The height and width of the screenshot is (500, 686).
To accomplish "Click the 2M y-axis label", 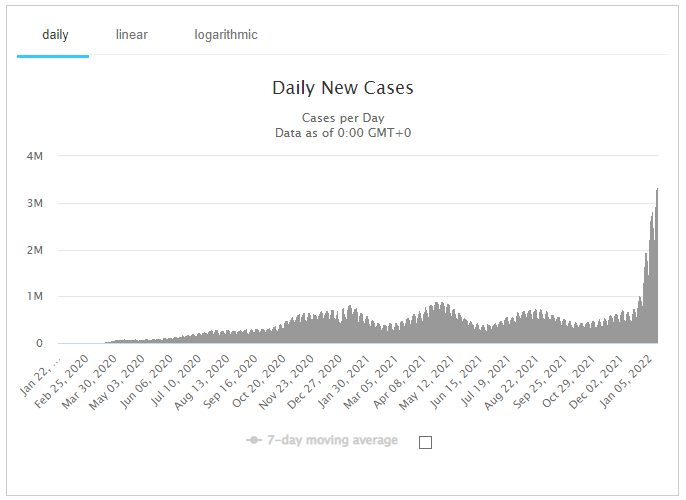I will (34, 250).
